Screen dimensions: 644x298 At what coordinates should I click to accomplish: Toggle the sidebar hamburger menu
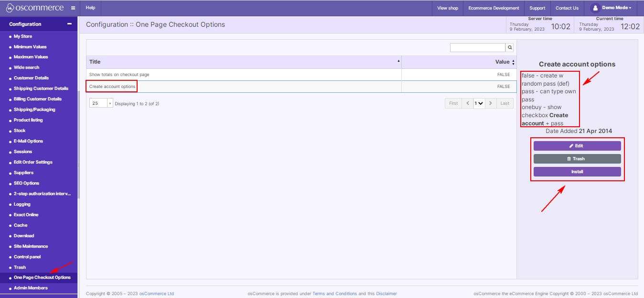point(73,8)
